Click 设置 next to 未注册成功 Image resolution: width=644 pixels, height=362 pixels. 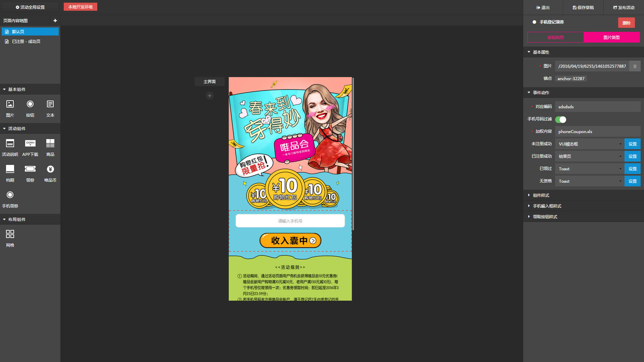[x=633, y=144]
